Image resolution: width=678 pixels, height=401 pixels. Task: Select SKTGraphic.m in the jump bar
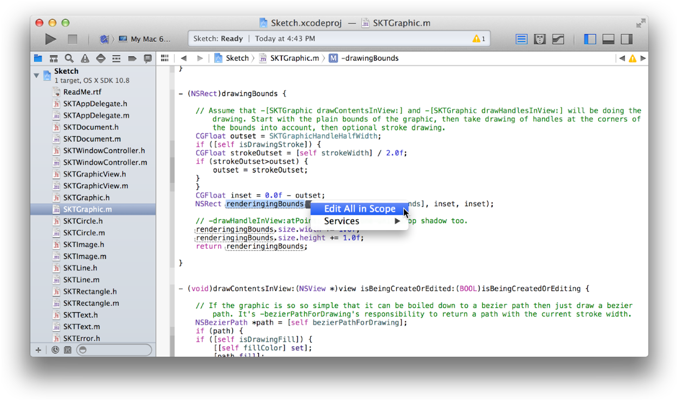[289, 58]
